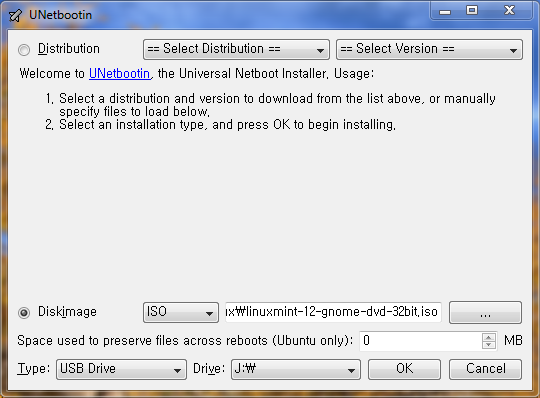
Task: Click the 'Space used to preserve files' label
Action: pos(185,341)
